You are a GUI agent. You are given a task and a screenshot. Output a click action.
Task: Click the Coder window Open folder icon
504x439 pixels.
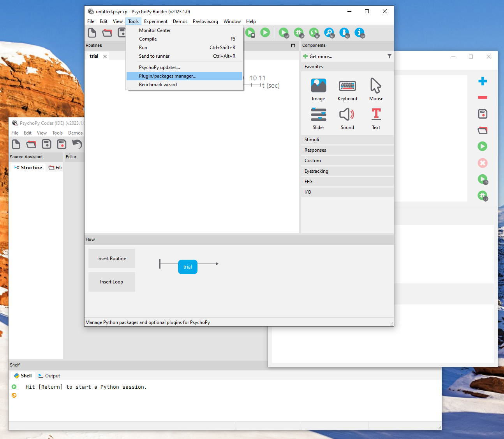pos(31,145)
